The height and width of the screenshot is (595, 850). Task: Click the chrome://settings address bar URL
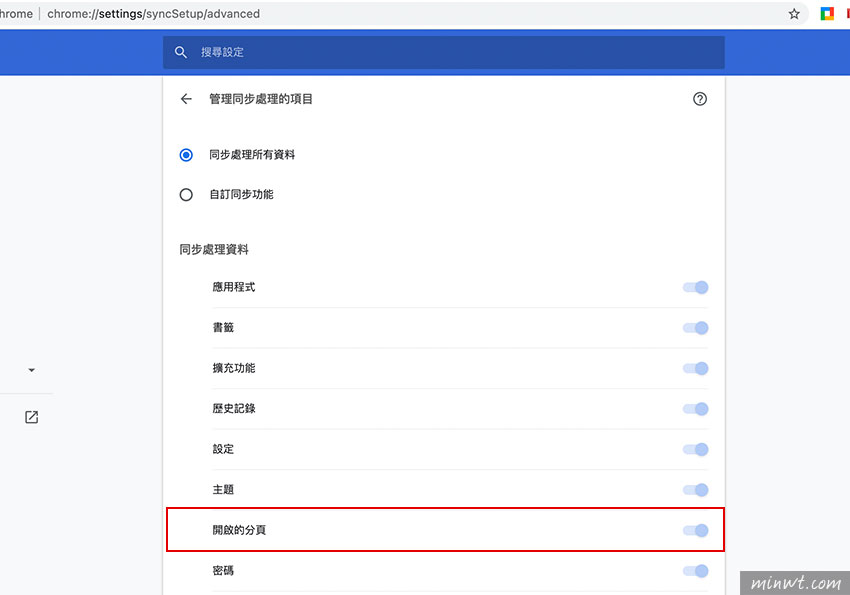pyautogui.click(x=153, y=14)
